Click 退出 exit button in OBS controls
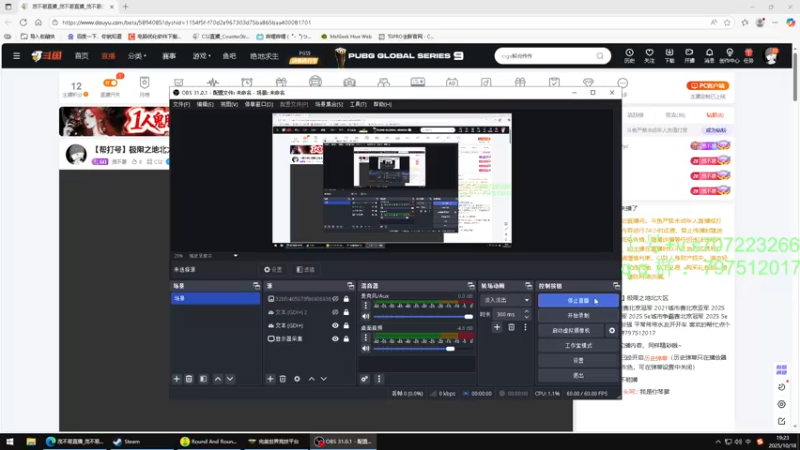The width and height of the screenshot is (800, 450). point(578,376)
